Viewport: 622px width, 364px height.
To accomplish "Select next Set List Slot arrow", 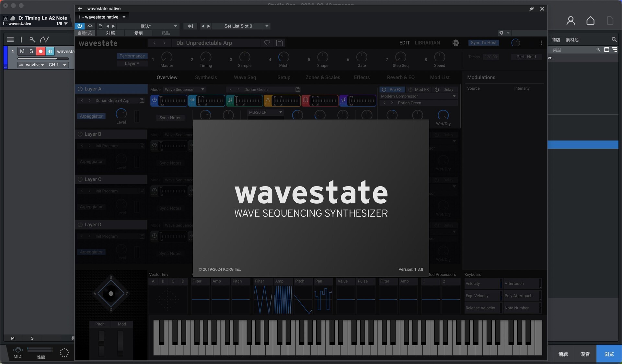I will pos(209,26).
